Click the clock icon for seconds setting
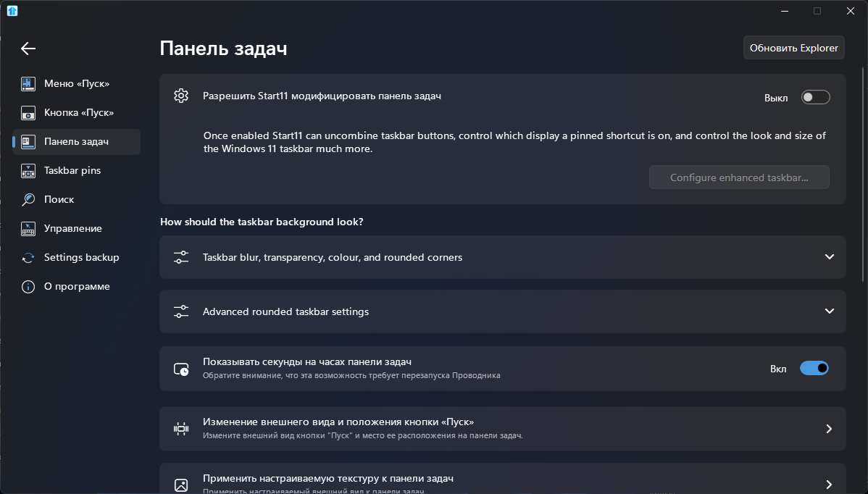The height and width of the screenshot is (494, 868). [x=181, y=368]
